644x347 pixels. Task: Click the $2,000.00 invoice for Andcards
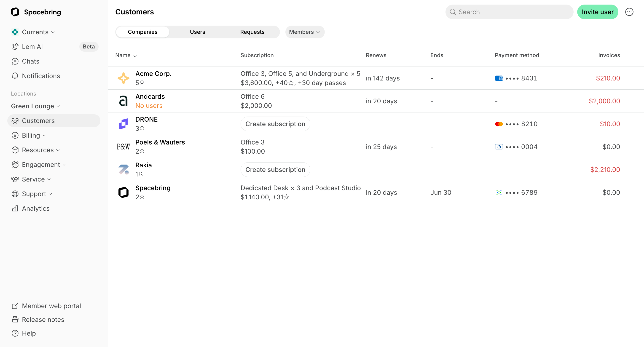pyautogui.click(x=604, y=101)
